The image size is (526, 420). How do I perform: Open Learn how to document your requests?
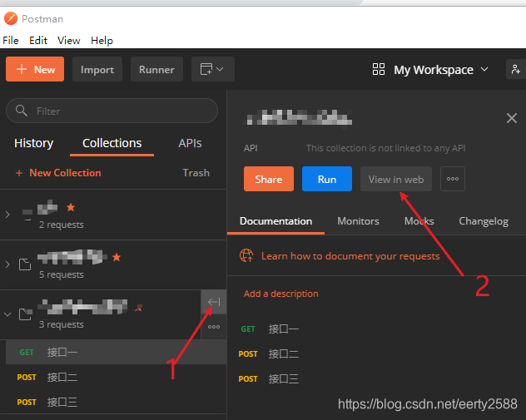(x=350, y=256)
